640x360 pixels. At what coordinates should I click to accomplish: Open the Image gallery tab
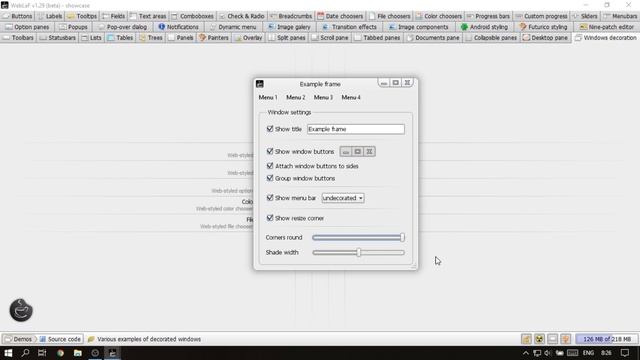(289, 27)
